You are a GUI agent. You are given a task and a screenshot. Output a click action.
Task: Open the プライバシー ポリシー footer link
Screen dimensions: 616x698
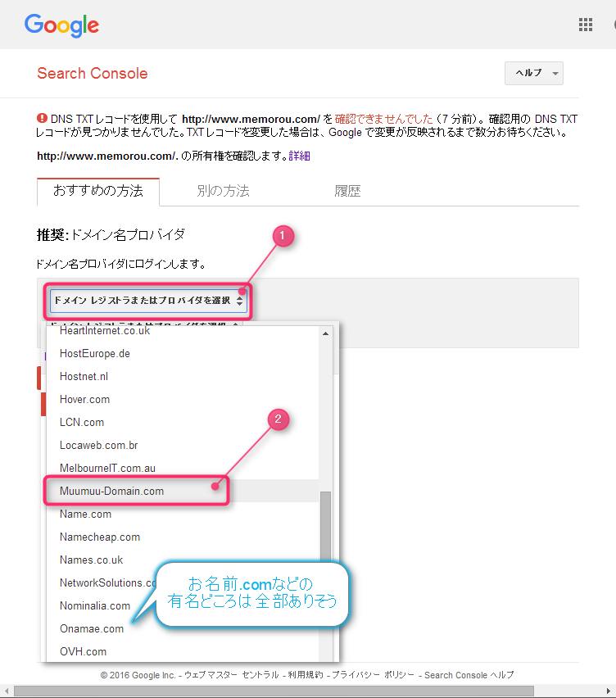pyautogui.click(x=373, y=675)
